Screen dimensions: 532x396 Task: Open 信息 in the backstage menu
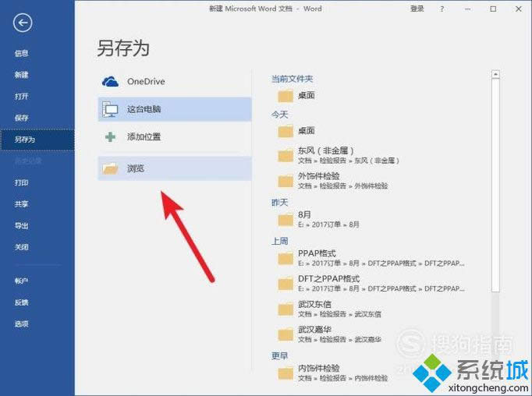coord(21,53)
